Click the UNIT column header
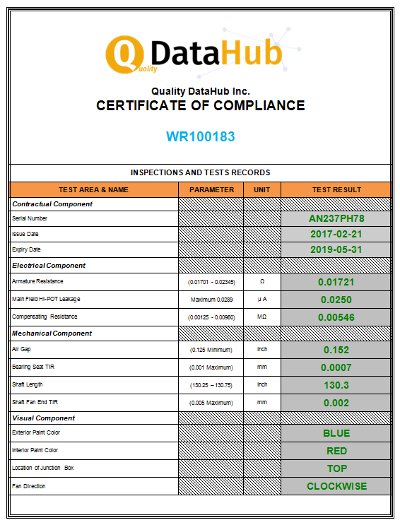Image resolution: width=400 pixels, height=525 pixels. point(262,190)
